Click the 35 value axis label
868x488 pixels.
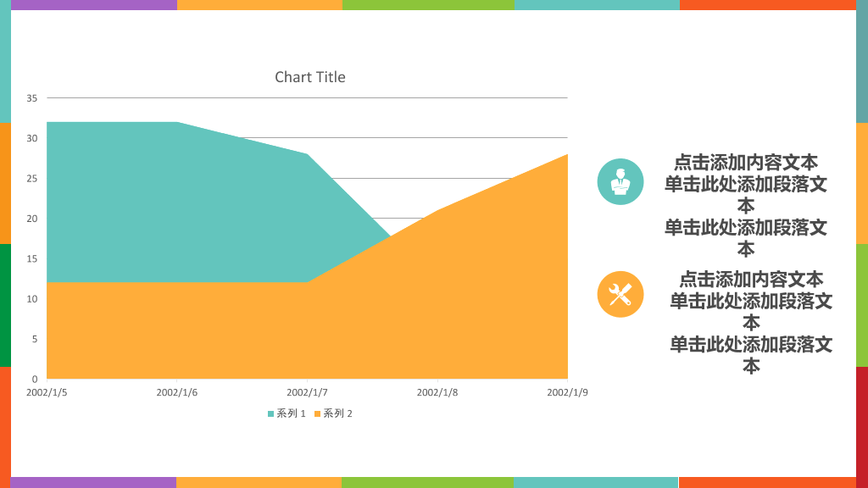point(32,98)
